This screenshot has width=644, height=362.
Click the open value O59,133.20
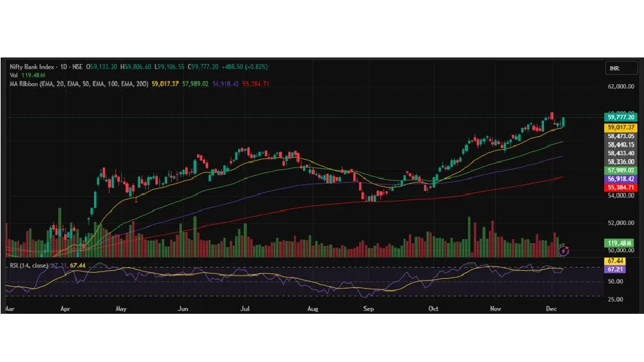point(101,67)
